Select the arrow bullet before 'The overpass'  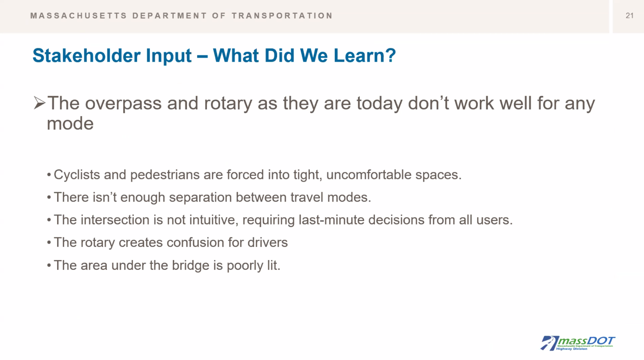click(39, 103)
